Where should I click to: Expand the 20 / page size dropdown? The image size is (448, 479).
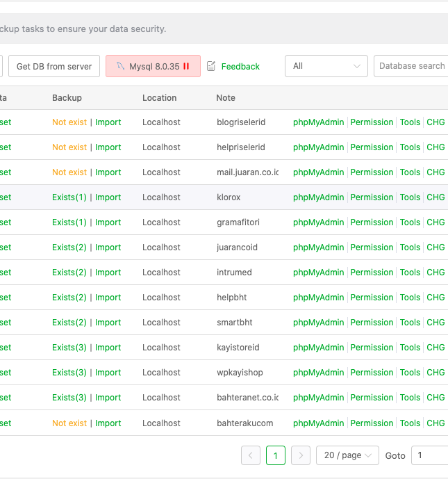point(347,455)
